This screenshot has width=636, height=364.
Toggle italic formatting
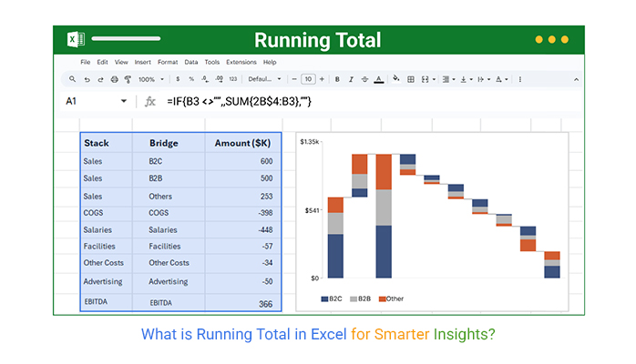point(351,79)
